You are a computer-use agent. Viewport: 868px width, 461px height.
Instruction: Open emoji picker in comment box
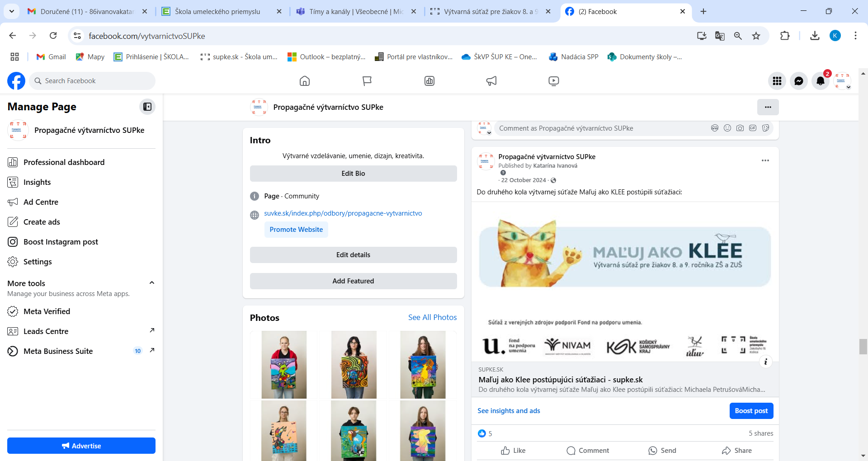tap(727, 128)
